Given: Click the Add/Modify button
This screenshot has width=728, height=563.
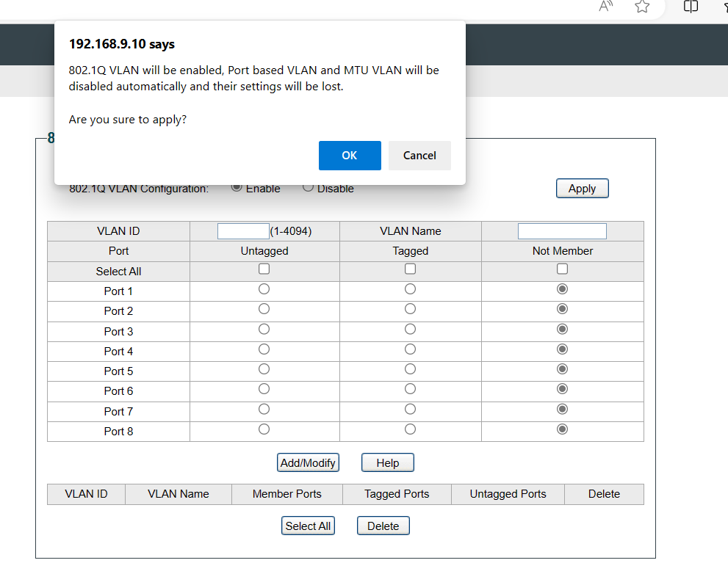Looking at the screenshot, I should (x=308, y=462).
